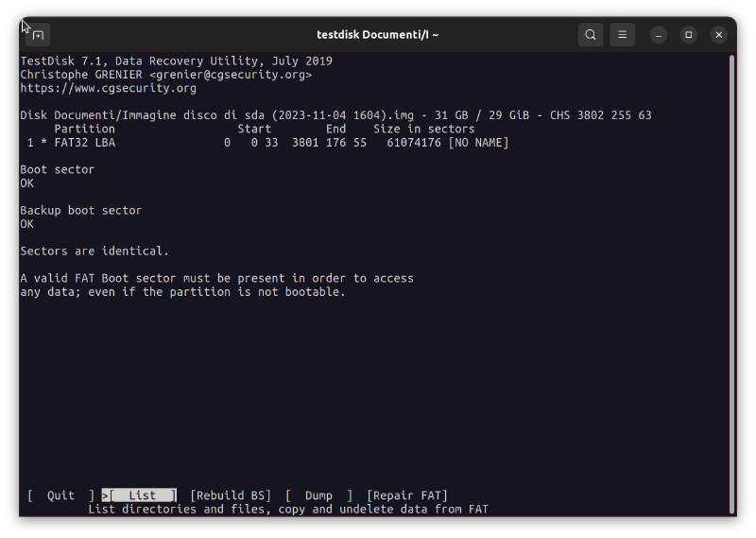756x538 pixels.
Task: Click the [NO NAME] partition label
Action: coord(478,143)
